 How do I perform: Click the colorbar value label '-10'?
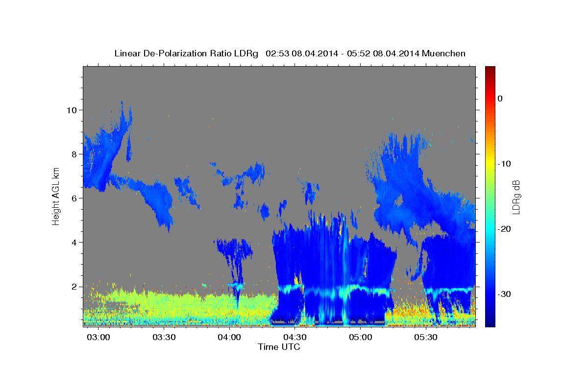(504, 164)
